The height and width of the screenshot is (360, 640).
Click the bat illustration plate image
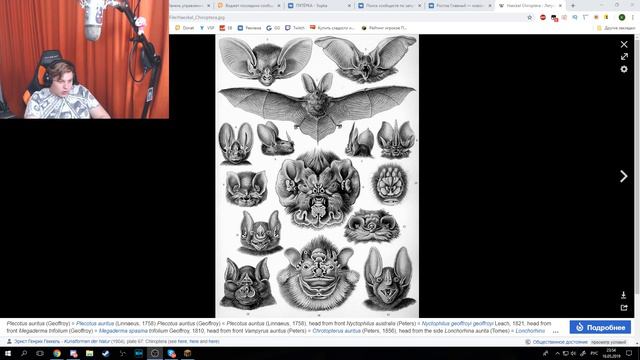(x=317, y=176)
